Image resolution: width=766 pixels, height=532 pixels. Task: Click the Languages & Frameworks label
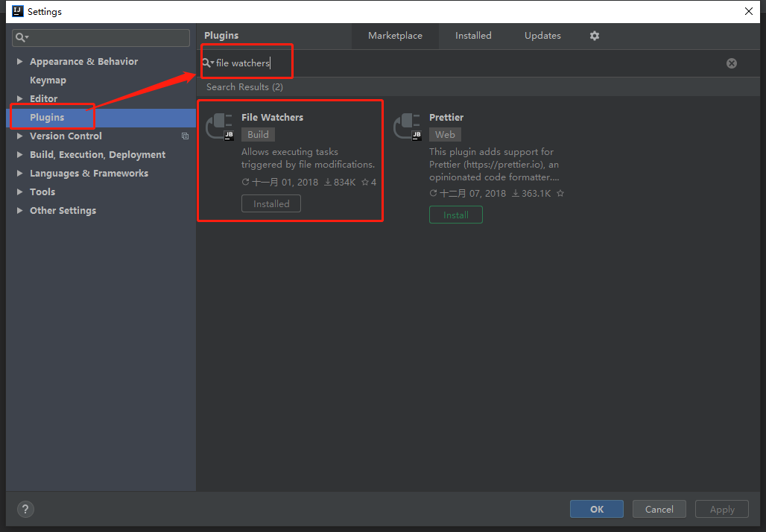click(89, 173)
